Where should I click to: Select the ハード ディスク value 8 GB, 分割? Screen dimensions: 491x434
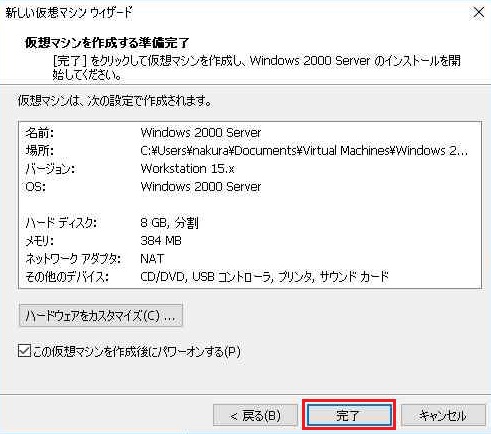[x=169, y=223]
